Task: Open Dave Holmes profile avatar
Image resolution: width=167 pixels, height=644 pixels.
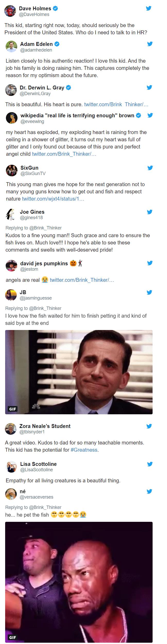Action: [x=11, y=11]
